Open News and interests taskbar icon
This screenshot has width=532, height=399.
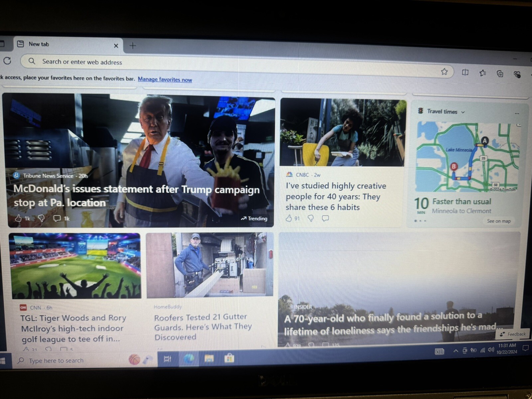tap(439, 351)
